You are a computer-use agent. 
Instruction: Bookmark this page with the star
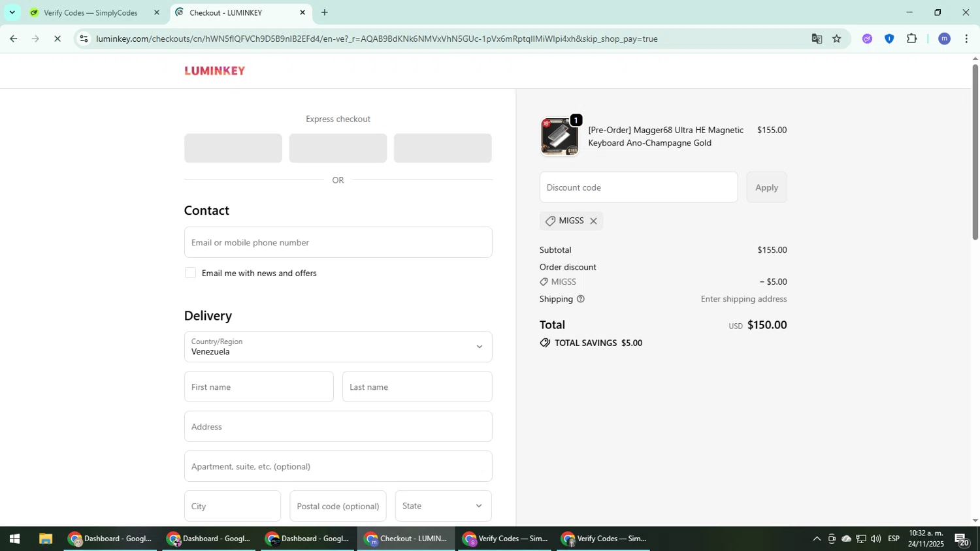pyautogui.click(x=837, y=39)
